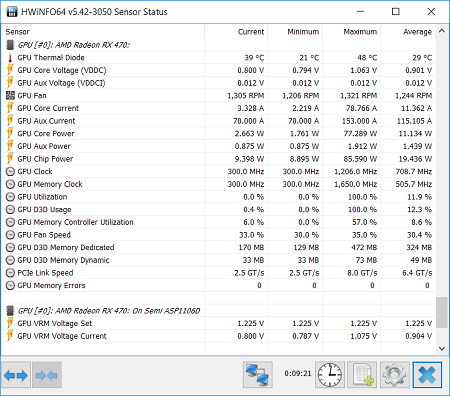This screenshot has width=450, height=396.
Task: Close sensors with the blue X button
Action: coord(427,375)
